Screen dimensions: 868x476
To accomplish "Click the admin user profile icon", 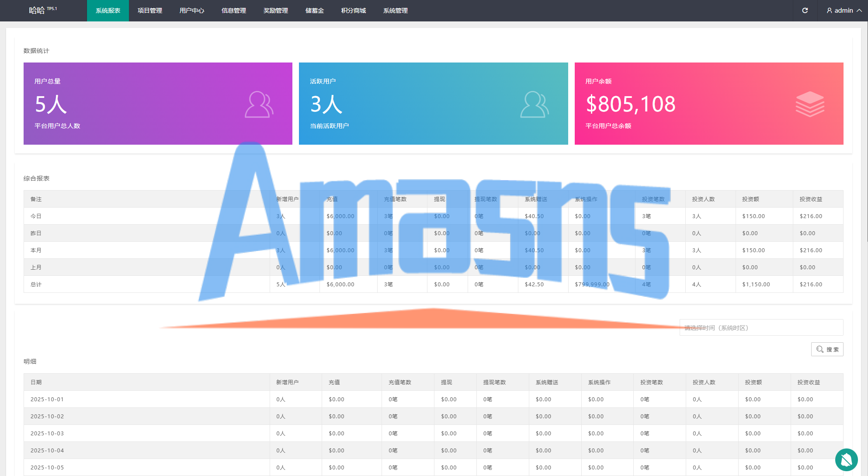I will point(829,10).
